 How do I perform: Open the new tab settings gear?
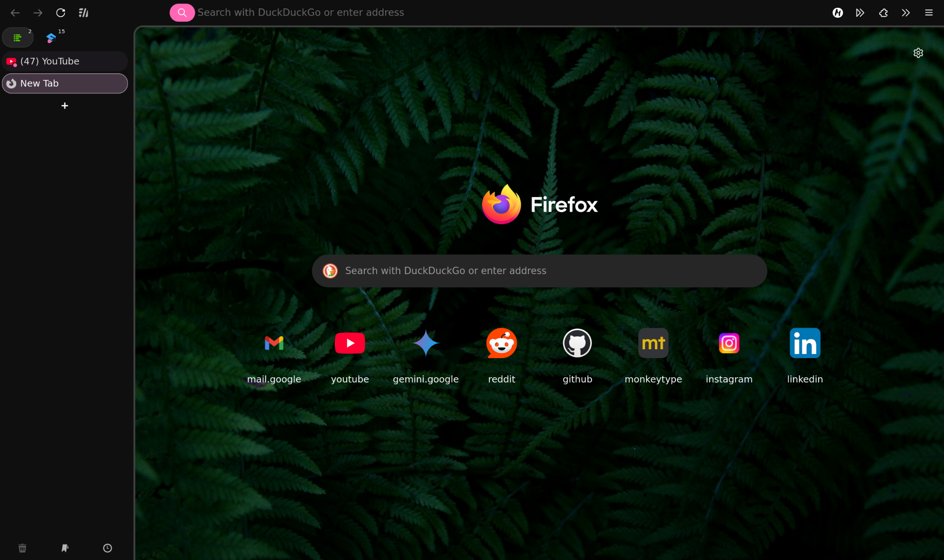coord(918,53)
